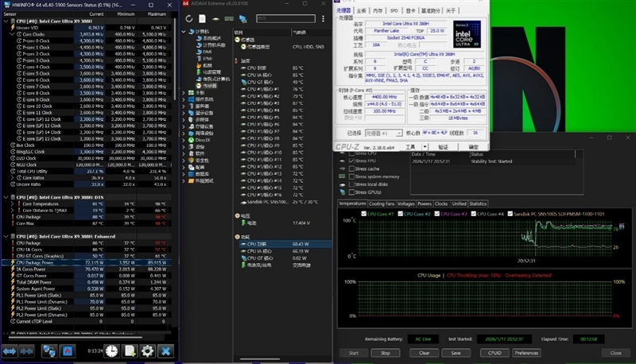
Task: Enable the Stress GPU(s) checkbox
Action: tap(353, 192)
